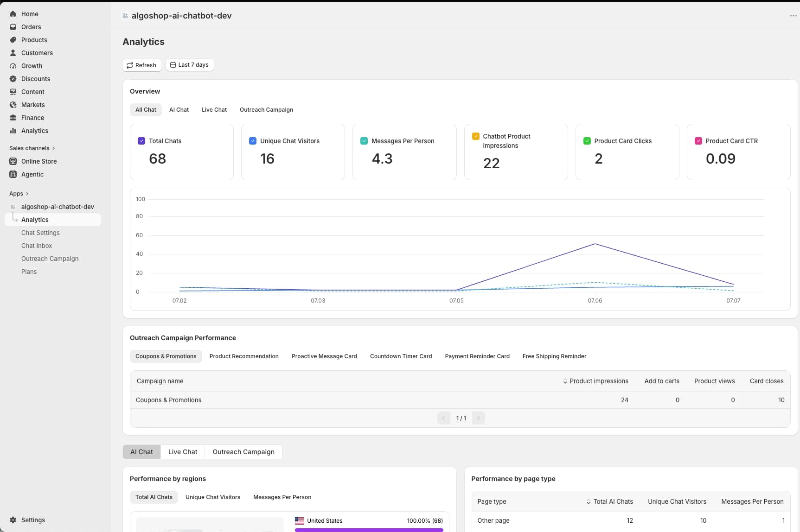
Task: Open Chat Inbox in sidebar
Action: tap(37, 246)
